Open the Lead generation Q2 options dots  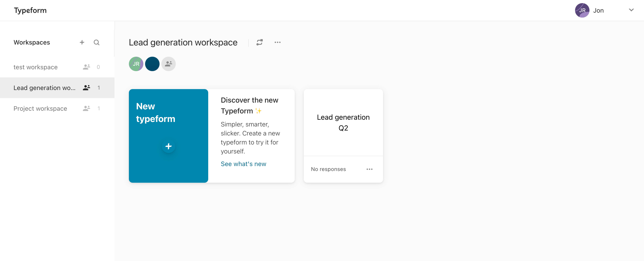pos(370,169)
